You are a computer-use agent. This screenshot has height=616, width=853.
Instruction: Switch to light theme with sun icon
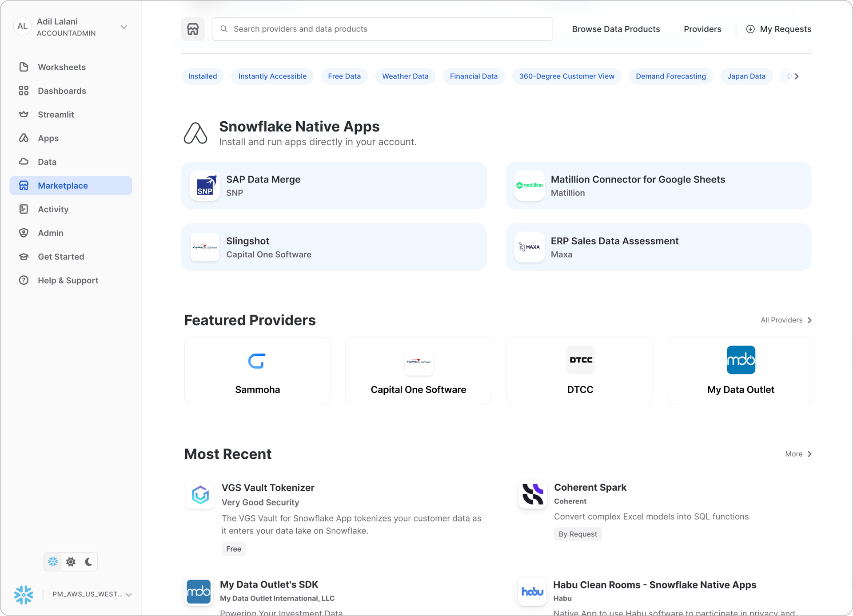(71, 562)
